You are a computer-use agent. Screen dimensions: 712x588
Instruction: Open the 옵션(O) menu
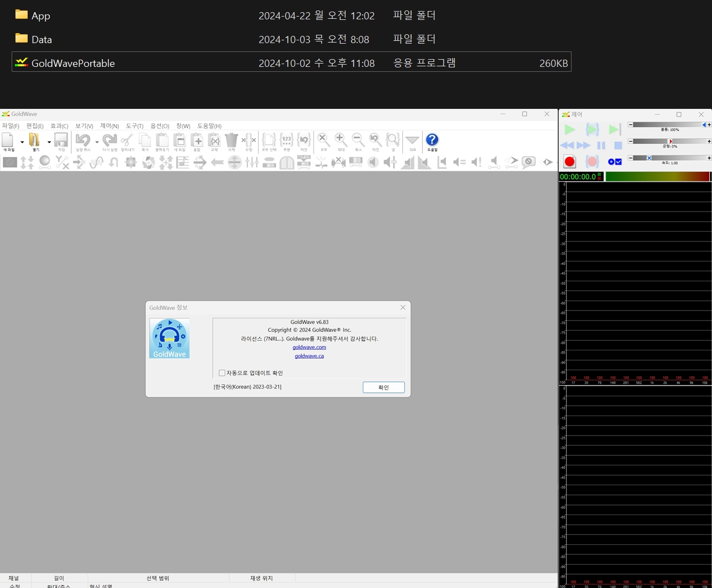click(160, 126)
